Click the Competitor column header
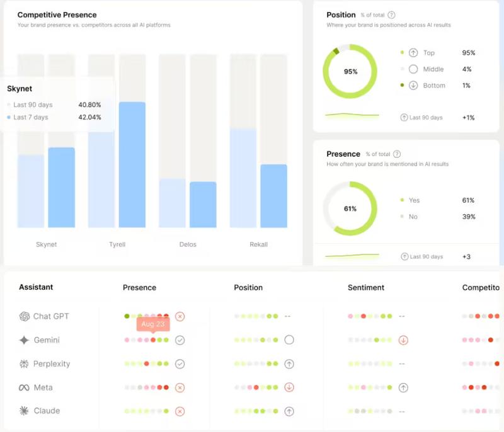The height and width of the screenshot is (432, 504). point(481,287)
